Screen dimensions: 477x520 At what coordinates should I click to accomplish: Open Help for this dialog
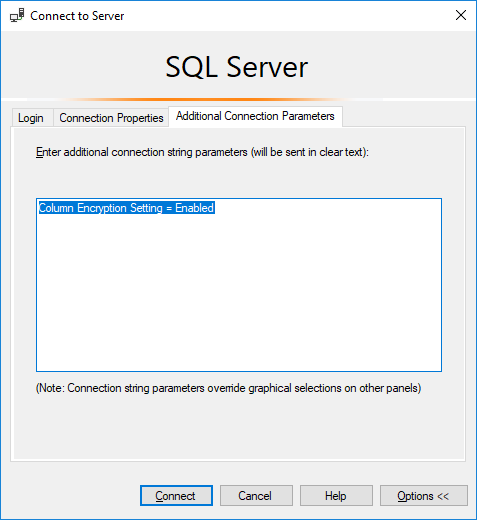click(x=336, y=496)
